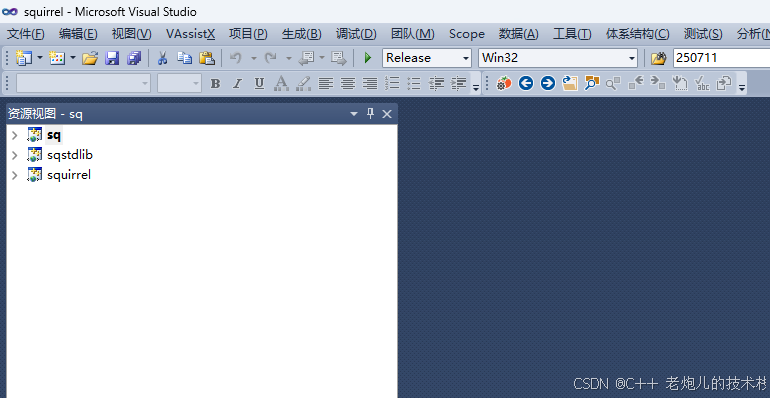This screenshot has height=398, width=770.
Task: Open the 生成(B) menu
Action: tap(302, 34)
